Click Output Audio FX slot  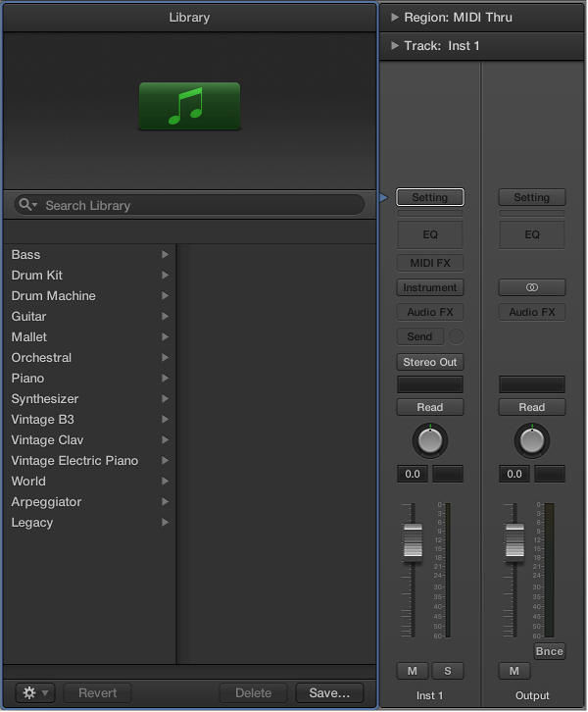click(x=532, y=312)
